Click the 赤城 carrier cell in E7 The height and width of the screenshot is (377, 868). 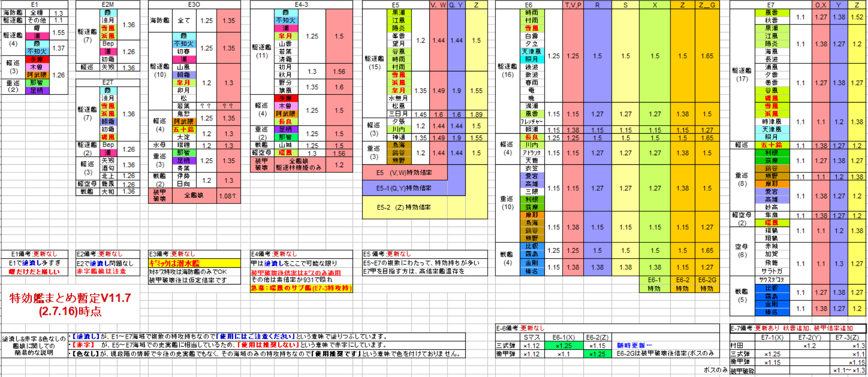[771, 246]
